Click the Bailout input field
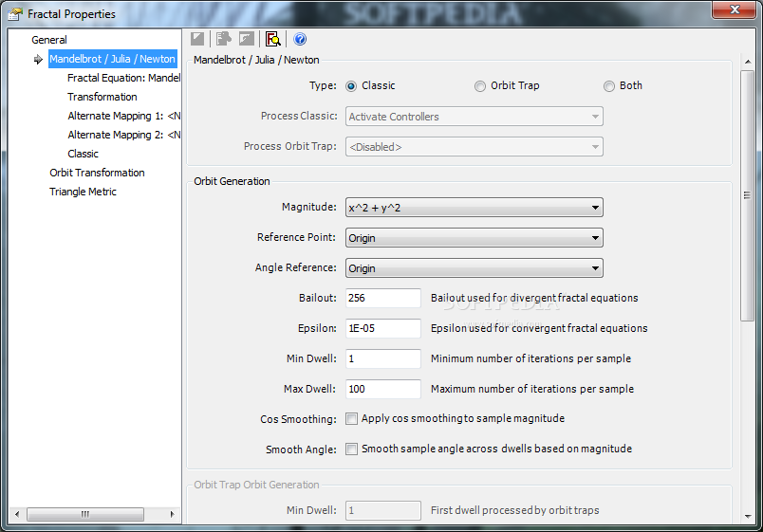 coord(383,298)
